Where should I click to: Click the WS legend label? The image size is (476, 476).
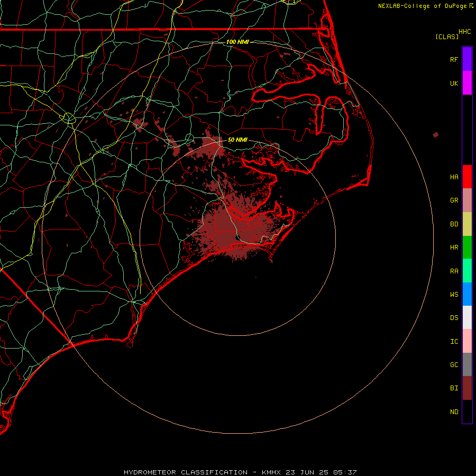(454, 294)
